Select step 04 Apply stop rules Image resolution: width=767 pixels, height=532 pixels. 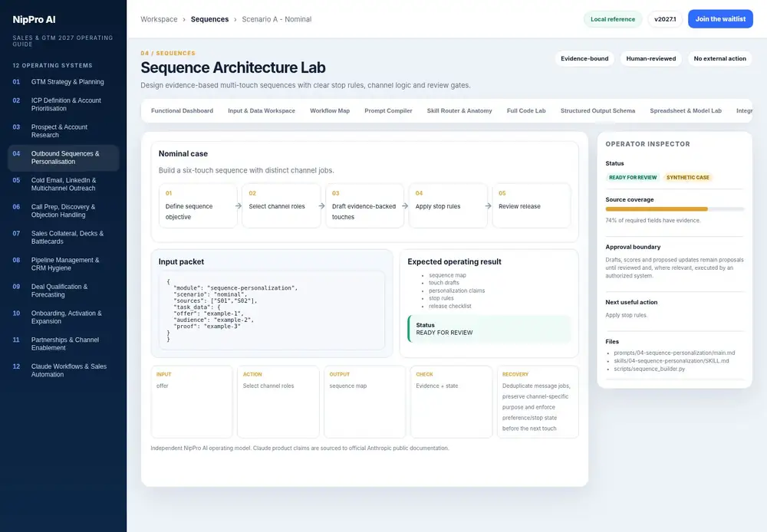point(448,206)
